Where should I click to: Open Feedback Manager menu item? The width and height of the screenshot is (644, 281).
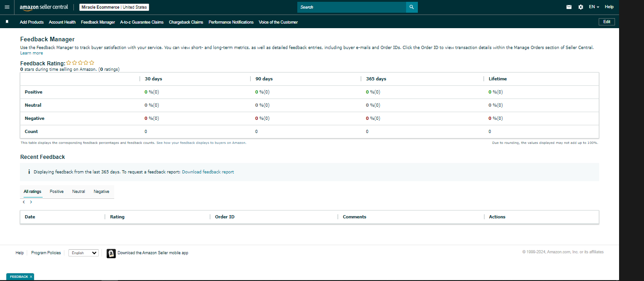[98, 22]
